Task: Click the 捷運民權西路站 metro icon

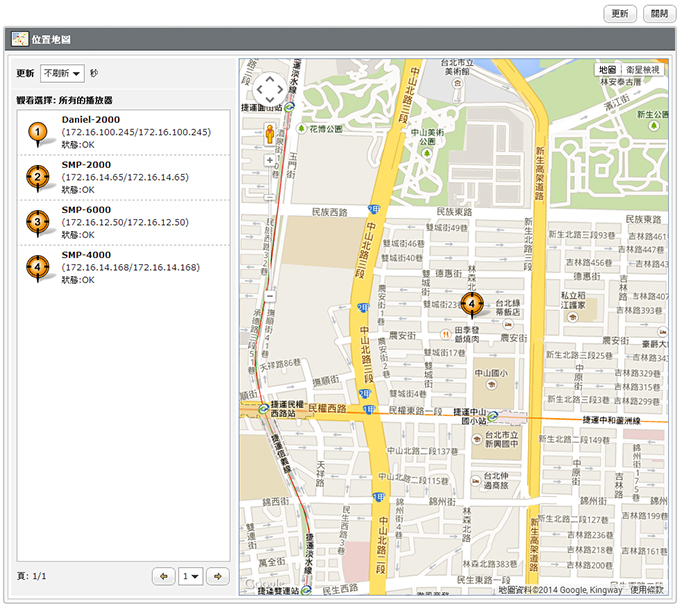Action: [x=263, y=409]
